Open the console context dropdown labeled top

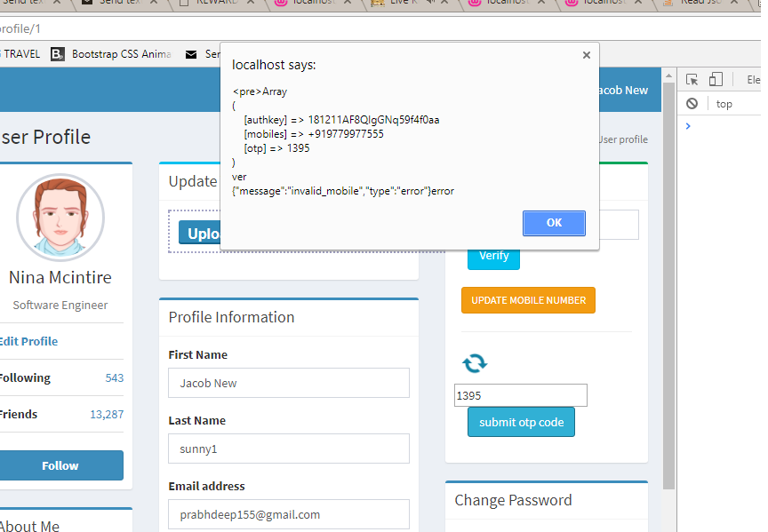coord(724,104)
